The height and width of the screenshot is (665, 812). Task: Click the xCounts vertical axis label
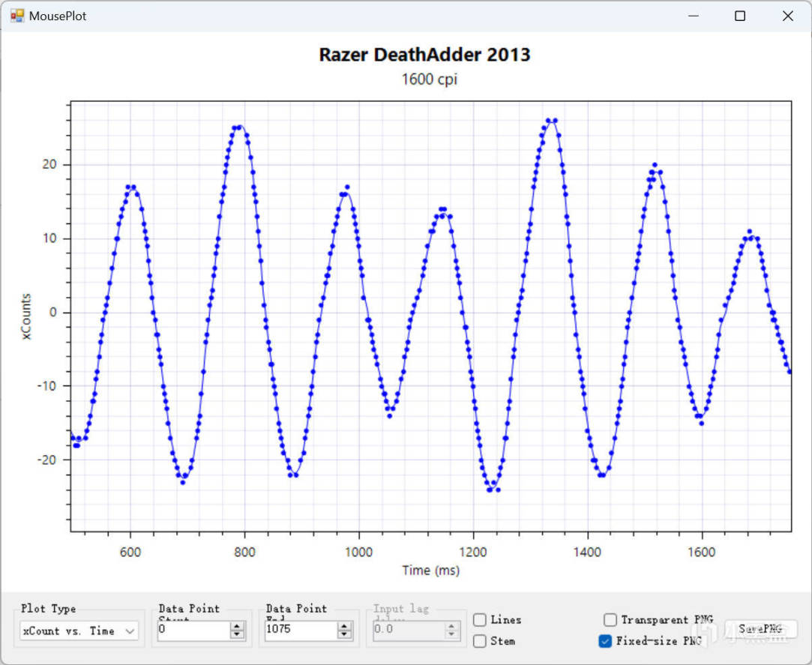27,316
